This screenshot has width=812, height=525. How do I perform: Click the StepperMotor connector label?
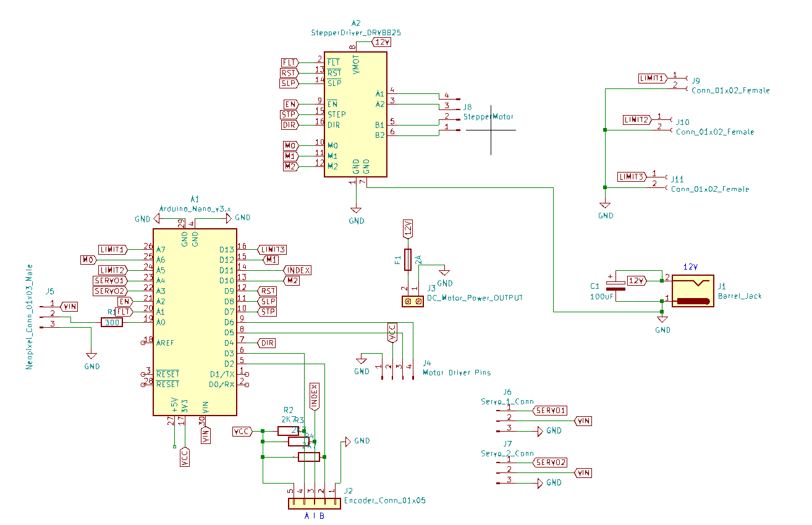click(488, 116)
